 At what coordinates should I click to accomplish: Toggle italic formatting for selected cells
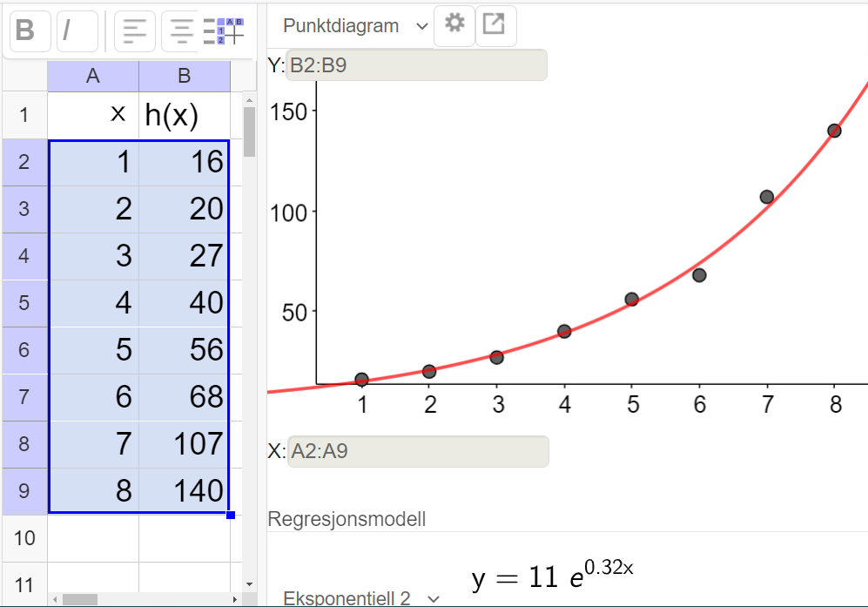pyautogui.click(x=77, y=29)
